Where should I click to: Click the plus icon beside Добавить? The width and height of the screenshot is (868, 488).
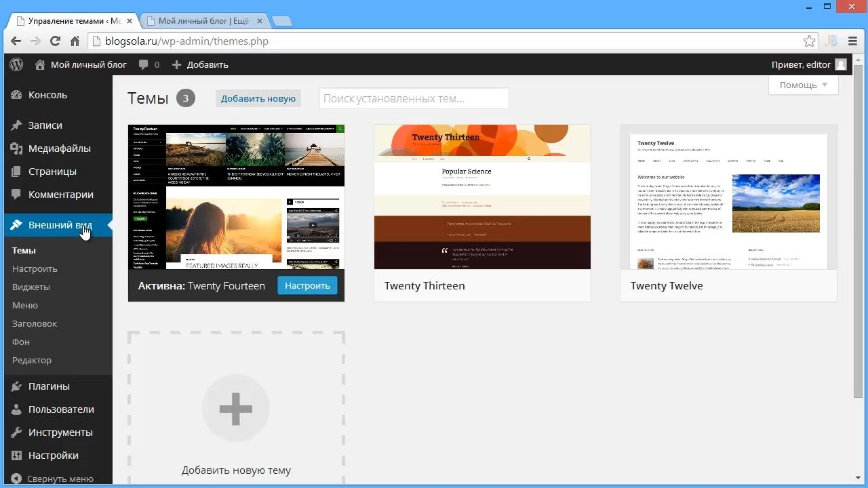[x=176, y=64]
